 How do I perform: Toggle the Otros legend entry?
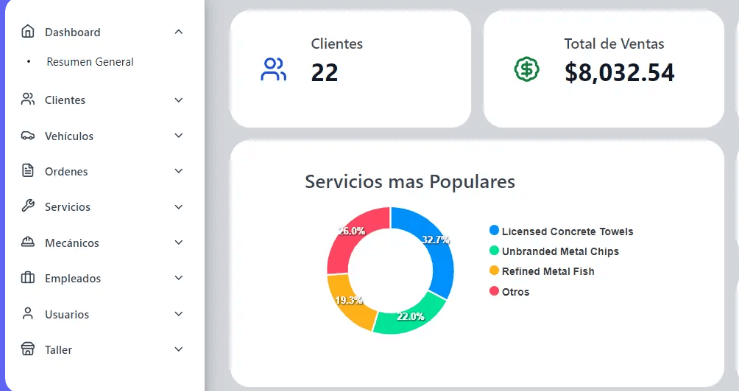pos(509,292)
